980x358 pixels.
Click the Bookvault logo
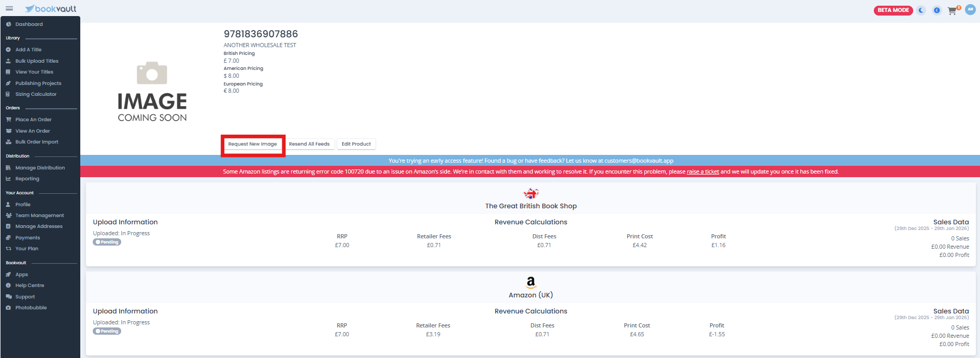(x=51, y=9)
